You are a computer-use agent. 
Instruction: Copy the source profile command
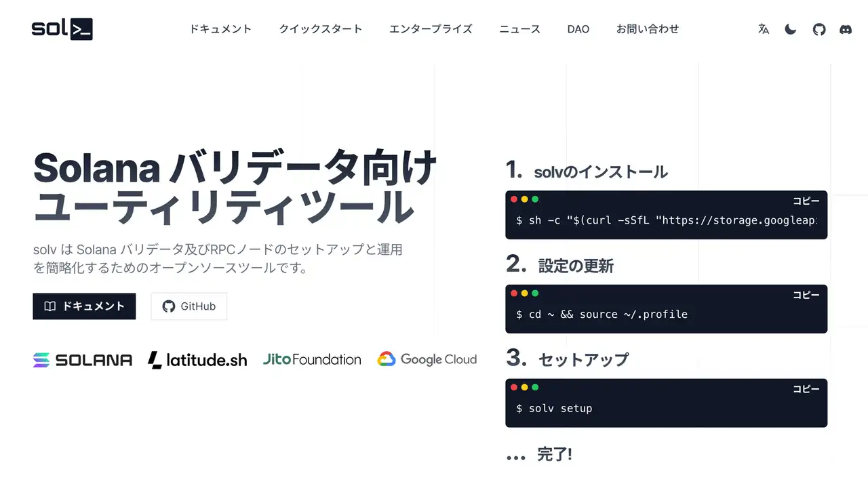tap(806, 295)
